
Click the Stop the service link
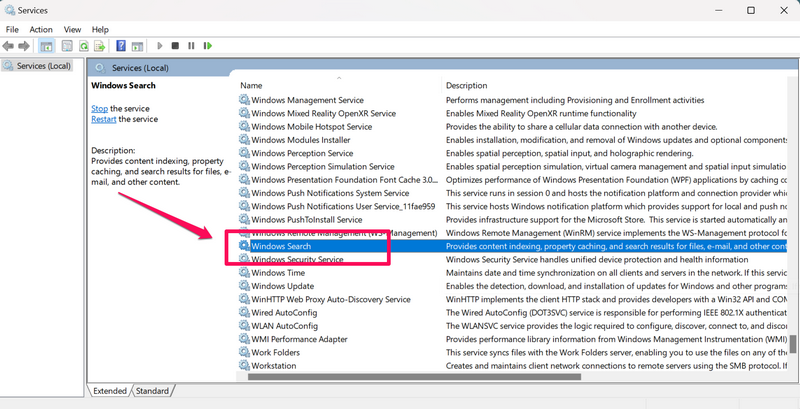(x=99, y=108)
